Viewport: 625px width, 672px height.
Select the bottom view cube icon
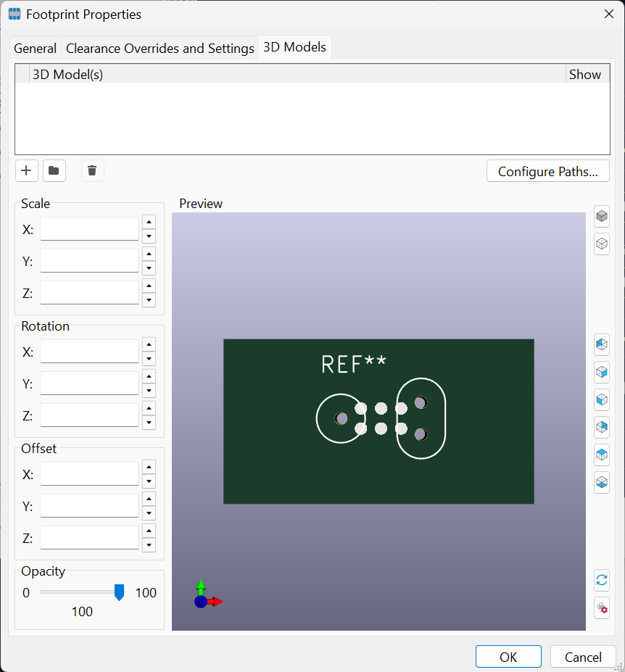pos(601,482)
